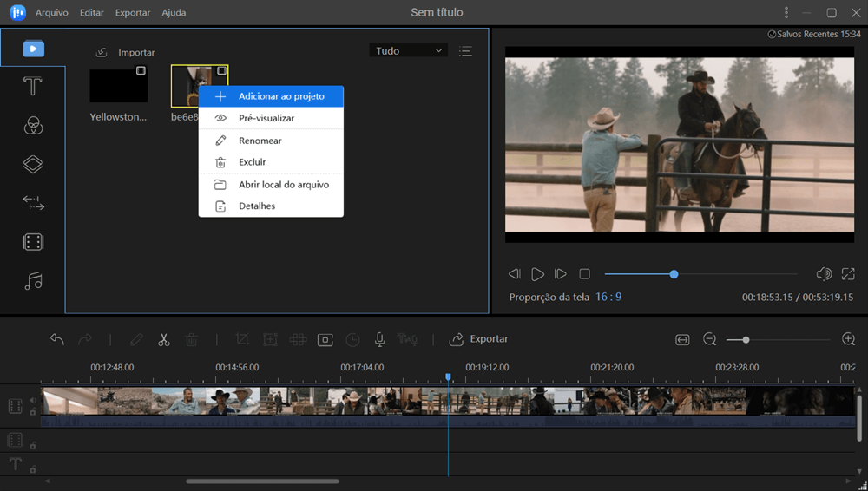
Task: Click the 00:19:12.00 timeline ruler label
Action: [487, 367]
